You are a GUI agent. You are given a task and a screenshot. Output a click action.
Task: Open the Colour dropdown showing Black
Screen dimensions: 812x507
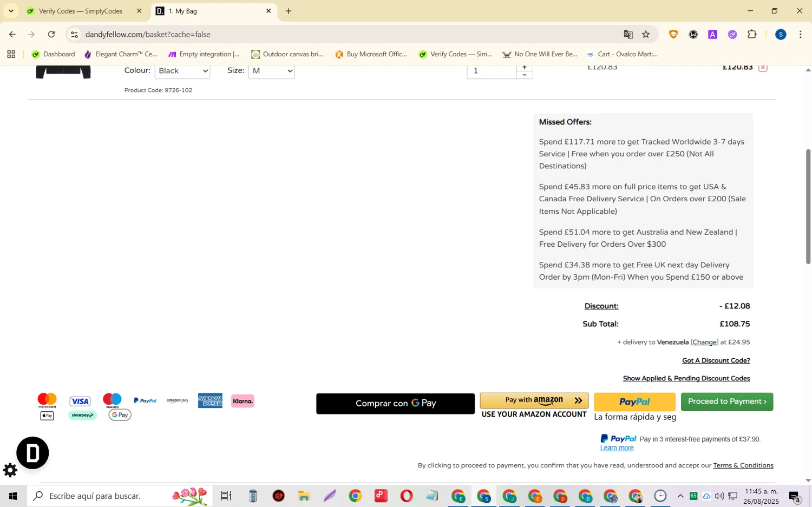pos(182,71)
